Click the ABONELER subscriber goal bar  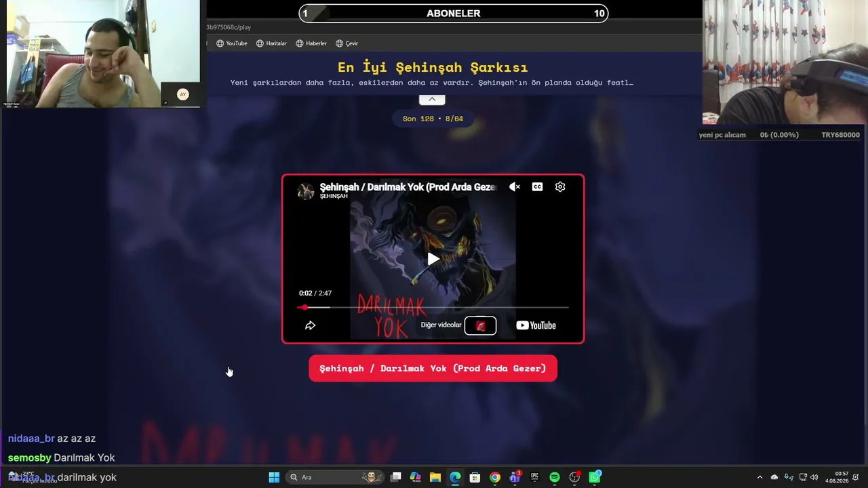(454, 14)
